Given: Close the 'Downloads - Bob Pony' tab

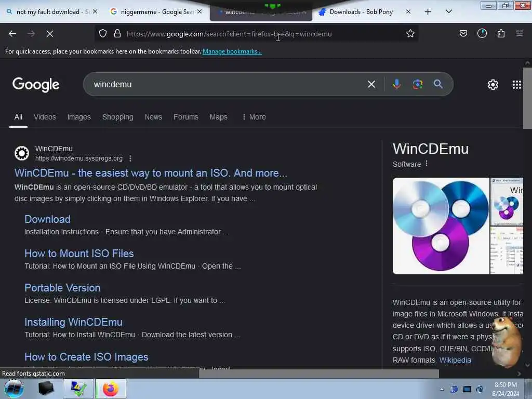Looking at the screenshot, I should (408, 12).
